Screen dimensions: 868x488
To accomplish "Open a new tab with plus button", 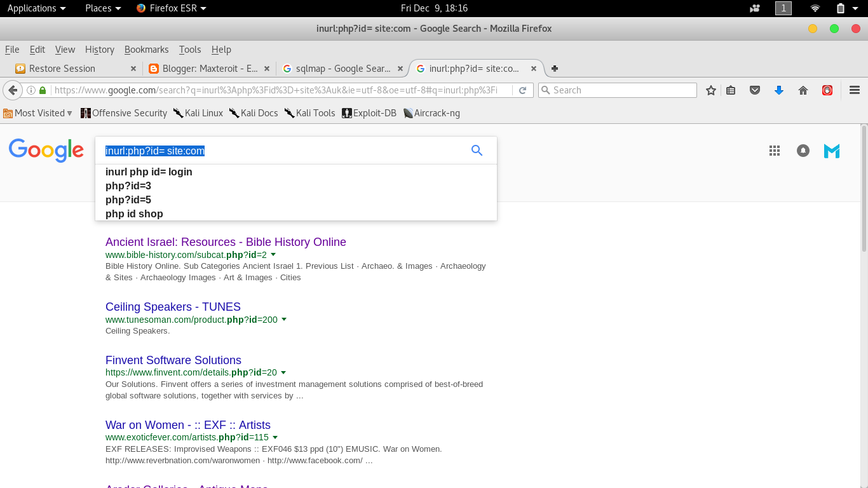I will (555, 69).
